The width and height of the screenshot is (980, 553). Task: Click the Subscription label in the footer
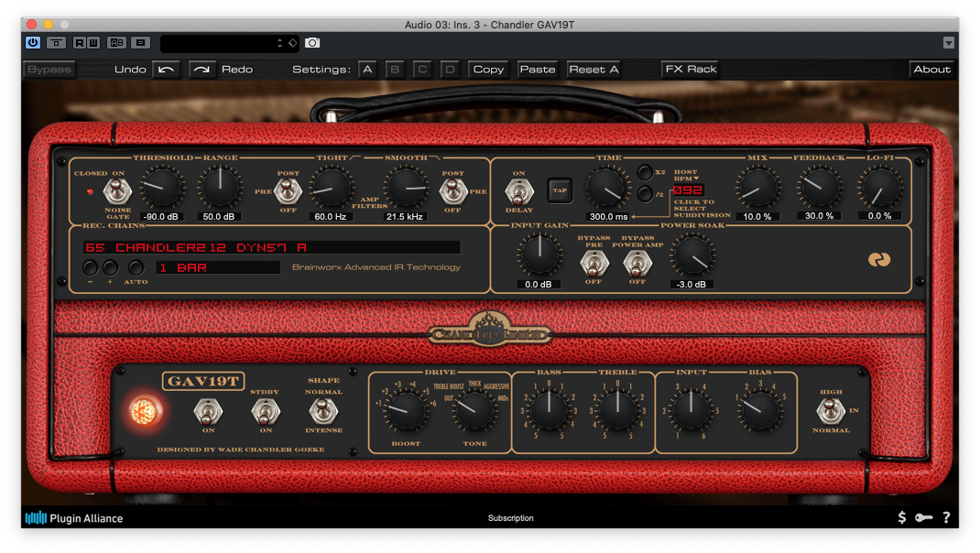[511, 518]
